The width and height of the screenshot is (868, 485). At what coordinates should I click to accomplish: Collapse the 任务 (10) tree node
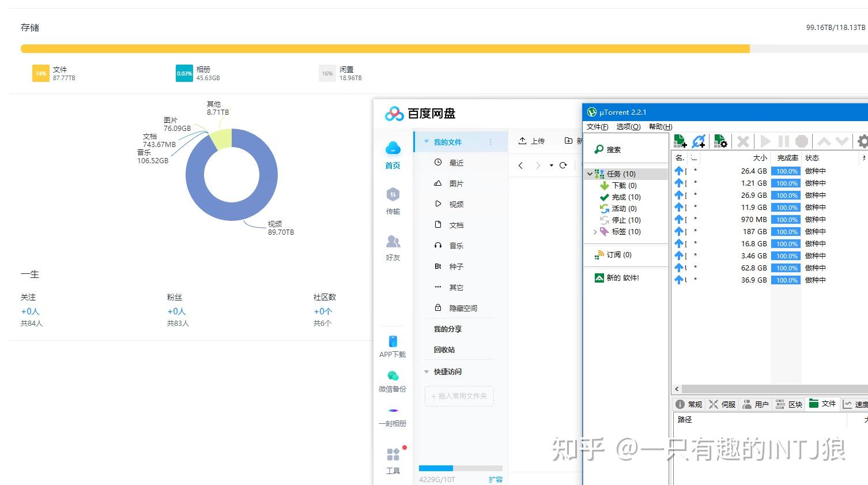pos(589,174)
